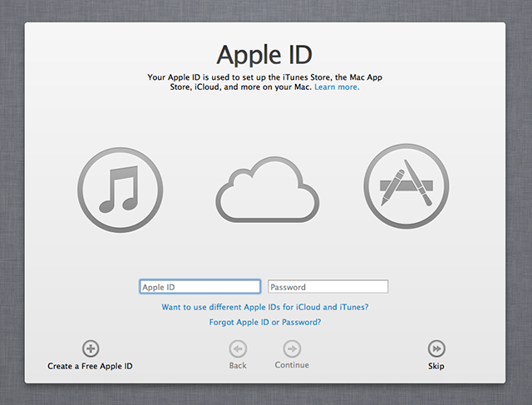This screenshot has width=532, height=405.
Task: Open the Learn more link
Action: click(x=337, y=87)
